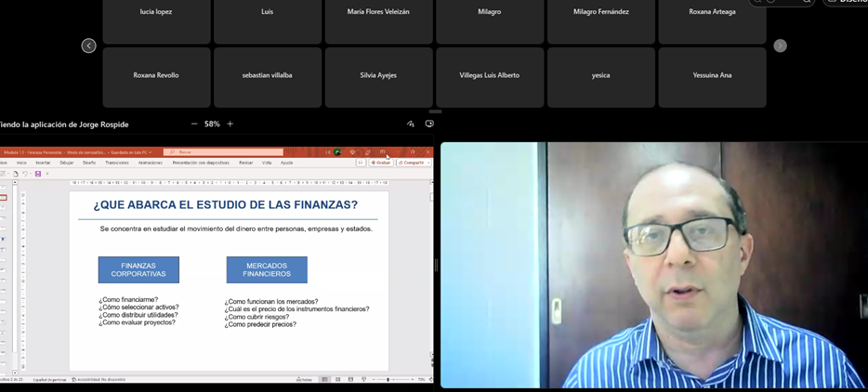The width and height of the screenshot is (868, 392).
Task: Open the Ayuda ribbon tab
Action: (x=287, y=163)
